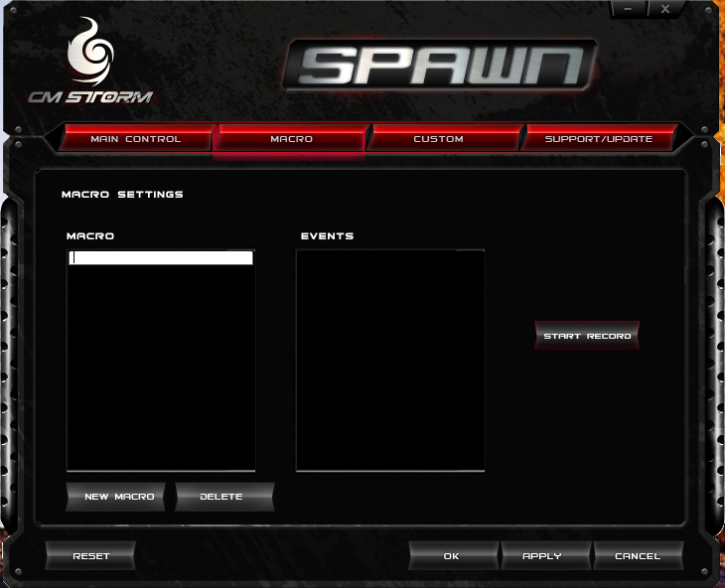Open the Support/Update tab
Screen dimensions: 725x588
coord(598,138)
